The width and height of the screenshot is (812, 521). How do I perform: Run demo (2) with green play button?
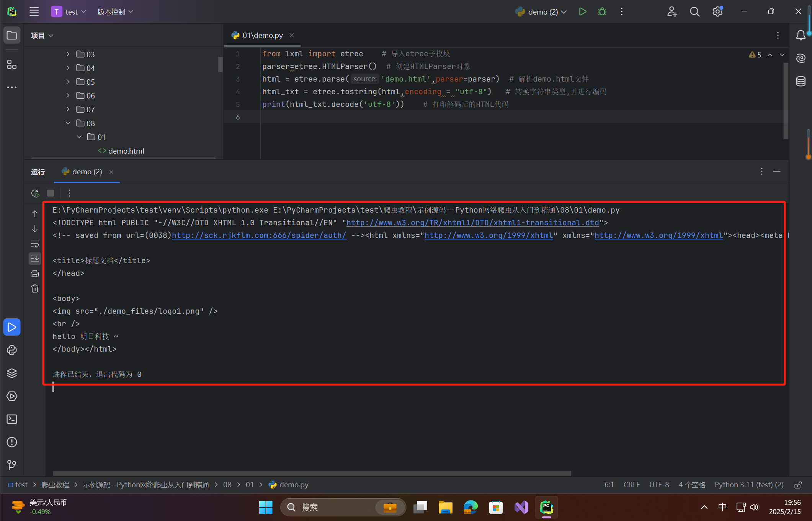coord(582,12)
